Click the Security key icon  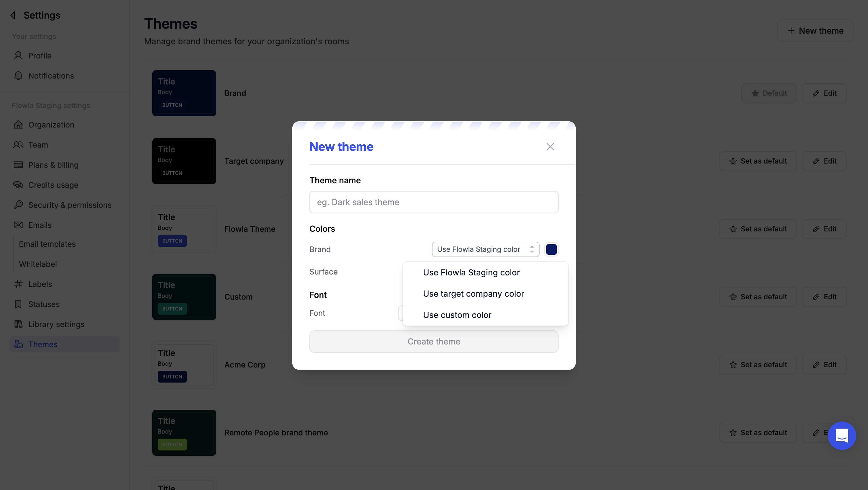(18, 205)
